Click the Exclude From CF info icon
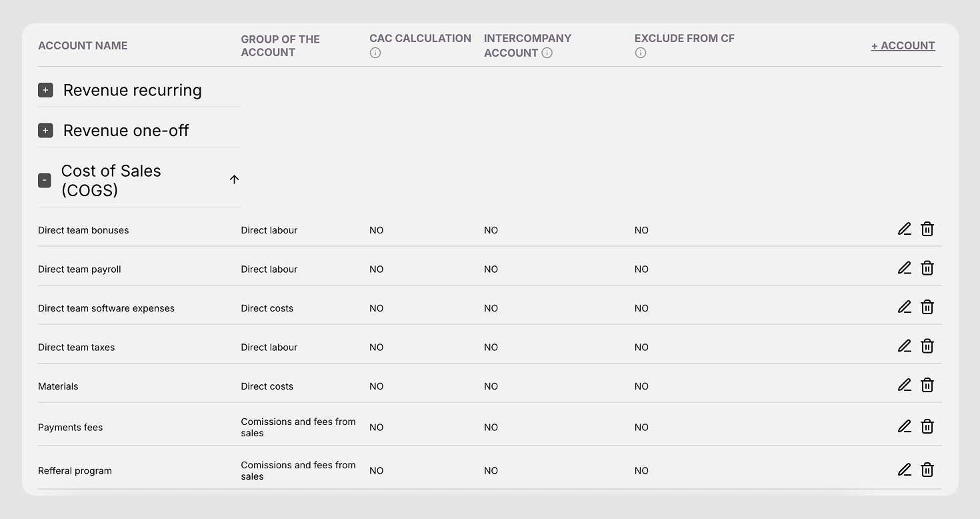The image size is (980, 519). 641,53
